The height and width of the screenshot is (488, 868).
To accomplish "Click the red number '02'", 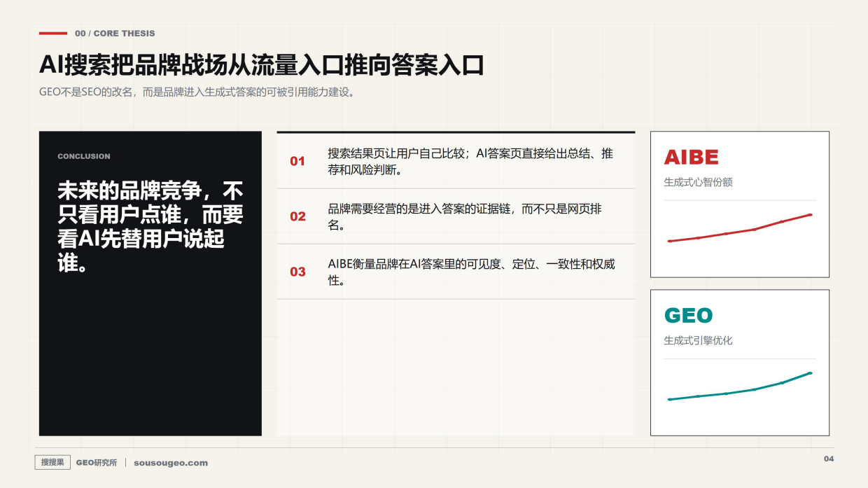I will pos(297,216).
